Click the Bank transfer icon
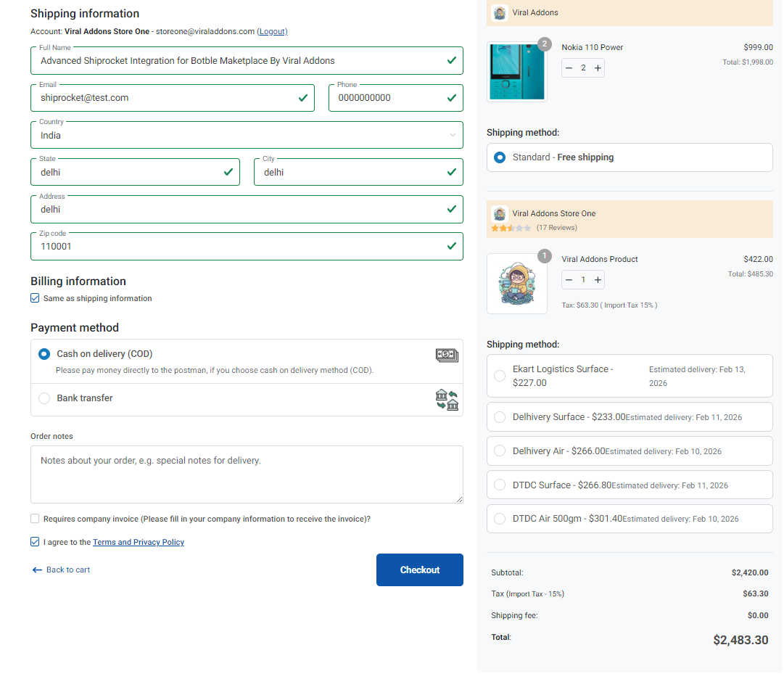This screenshot has width=784, height=674. point(447,400)
